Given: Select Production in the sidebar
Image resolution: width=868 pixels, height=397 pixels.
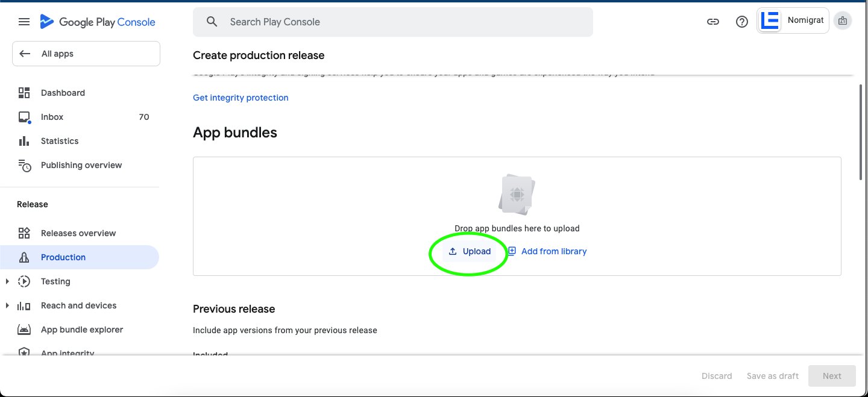Looking at the screenshot, I should (63, 257).
